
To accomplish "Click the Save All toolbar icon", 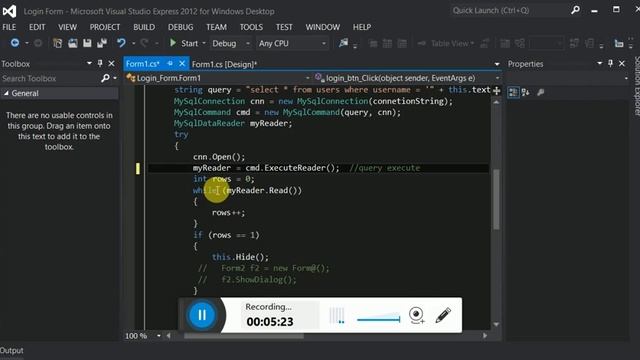I will pyautogui.click(x=102, y=43).
